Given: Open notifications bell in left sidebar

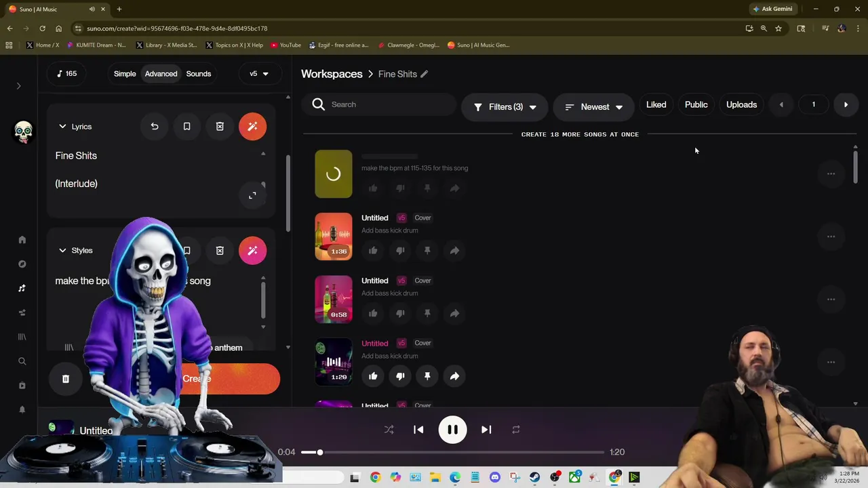Looking at the screenshot, I should coord(22,409).
